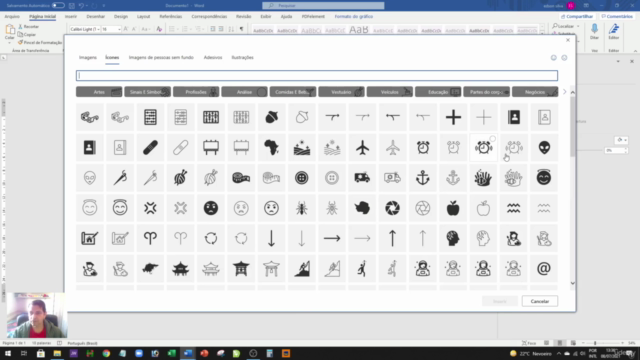Filter icons by Profissões category
This screenshot has width=640, height=360.
[196, 92]
